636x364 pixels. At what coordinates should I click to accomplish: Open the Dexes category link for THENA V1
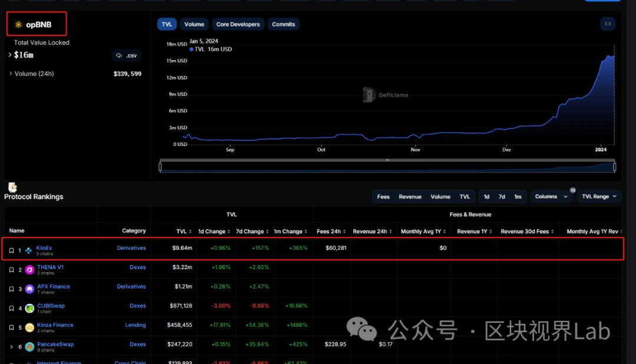point(138,267)
